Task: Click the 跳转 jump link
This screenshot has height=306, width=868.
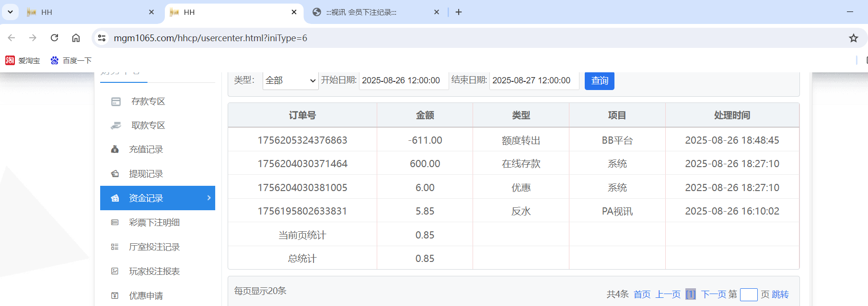Action: (x=780, y=295)
